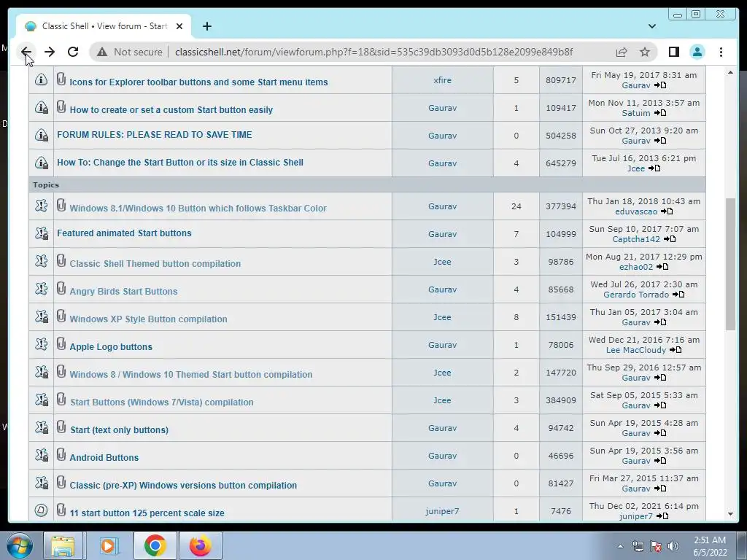This screenshot has height=560, width=747.
Task: Open Firefox from the taskbar
Action: click(200, 545)
